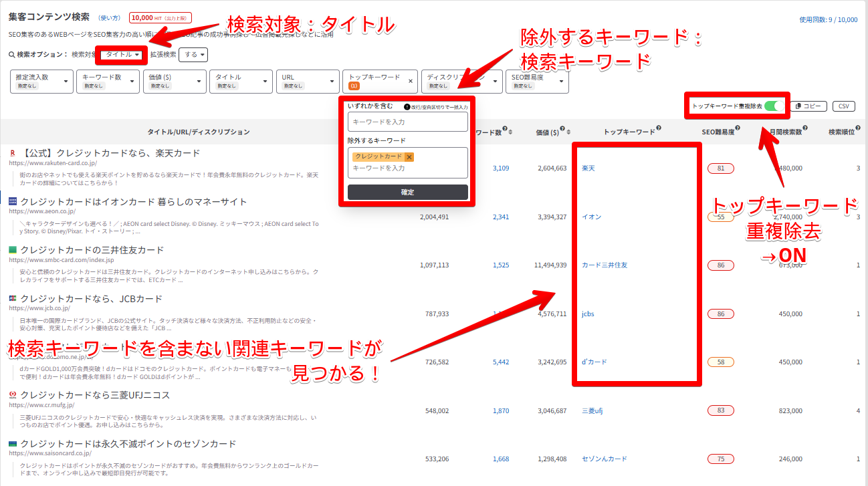Clear the トップキーワード filter with its X
This screenshot has height=486, width=868.
[x=411, y=81]
